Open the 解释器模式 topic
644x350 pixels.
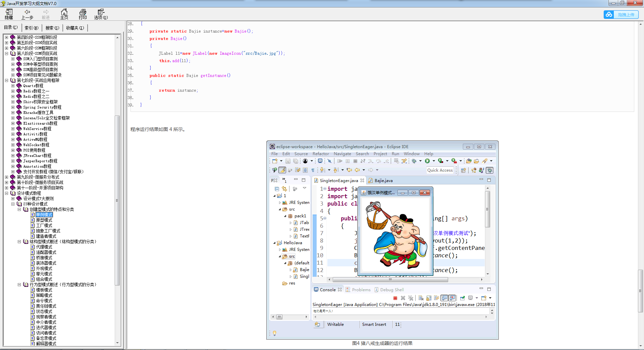(x=46, y=344)
